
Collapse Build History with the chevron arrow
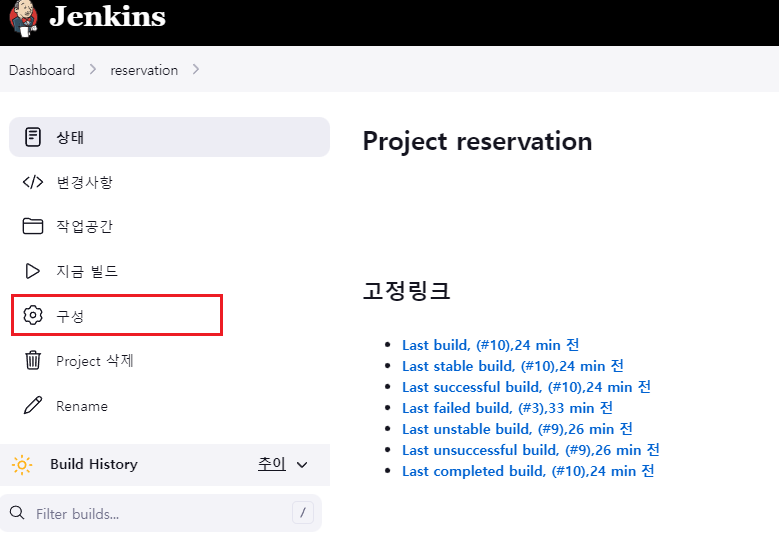[x=302, y=465]
